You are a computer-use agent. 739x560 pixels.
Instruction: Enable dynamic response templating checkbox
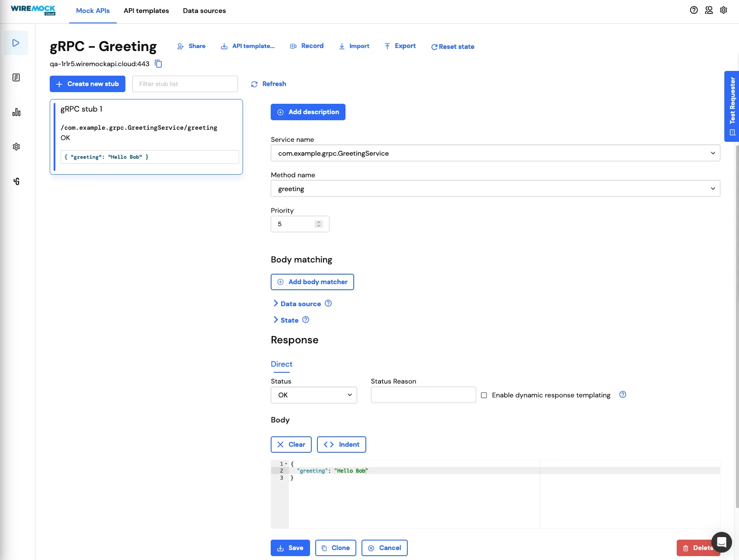click(x=484, y=395)
